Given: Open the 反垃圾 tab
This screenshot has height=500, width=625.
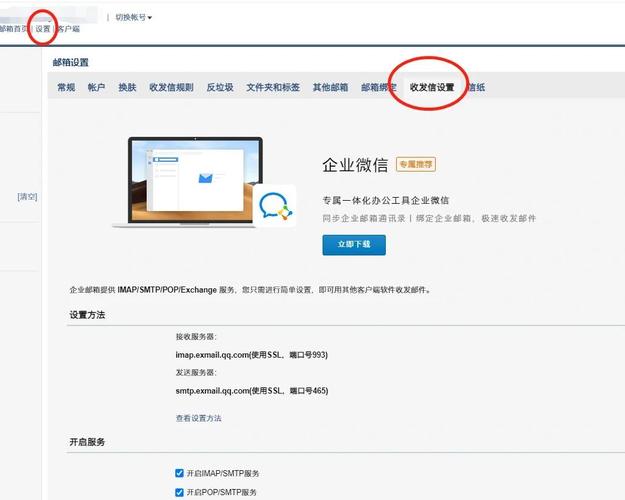Looking at the screenshot, I should pos(220,87).
